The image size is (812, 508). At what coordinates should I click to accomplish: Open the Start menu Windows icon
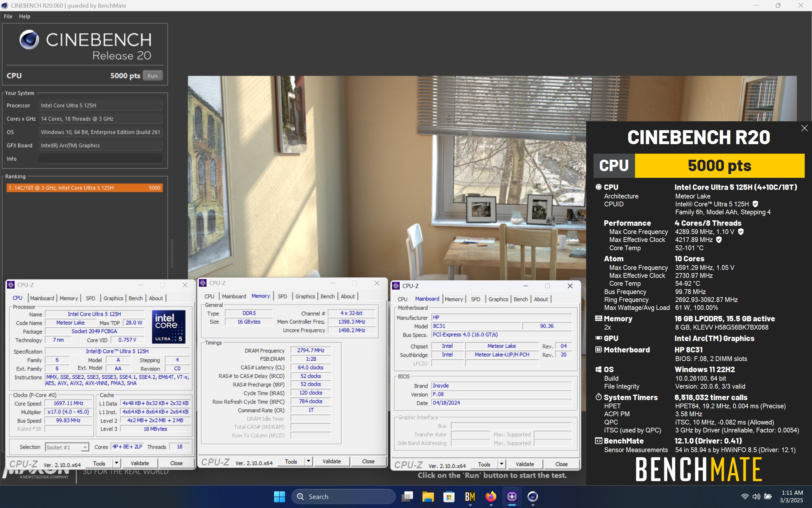click(279, 496)
